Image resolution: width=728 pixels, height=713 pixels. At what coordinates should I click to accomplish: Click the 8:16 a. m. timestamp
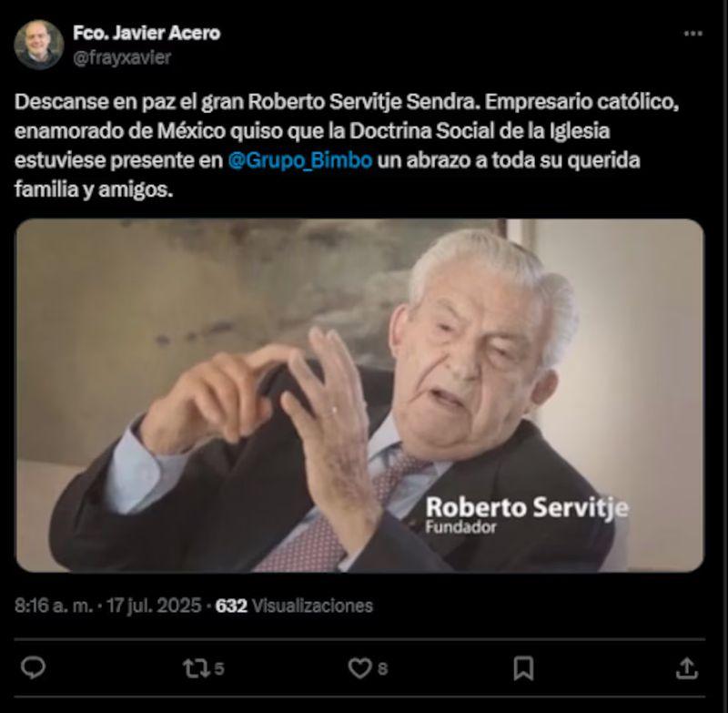tap(54, 606)
